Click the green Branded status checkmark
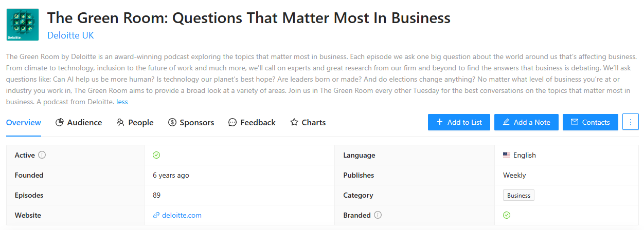This screenshot has height=230, width=644. [507, 215]
